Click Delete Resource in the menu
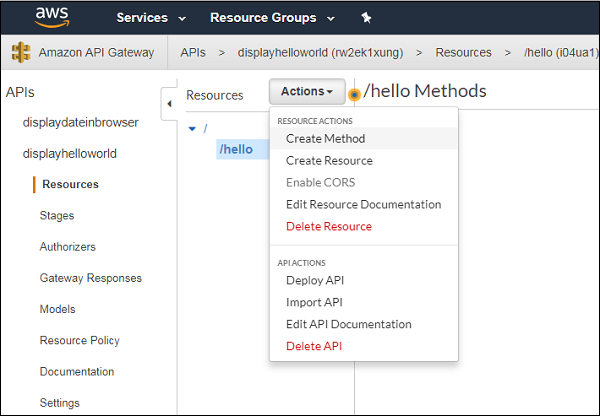 (x=328, y=227)
